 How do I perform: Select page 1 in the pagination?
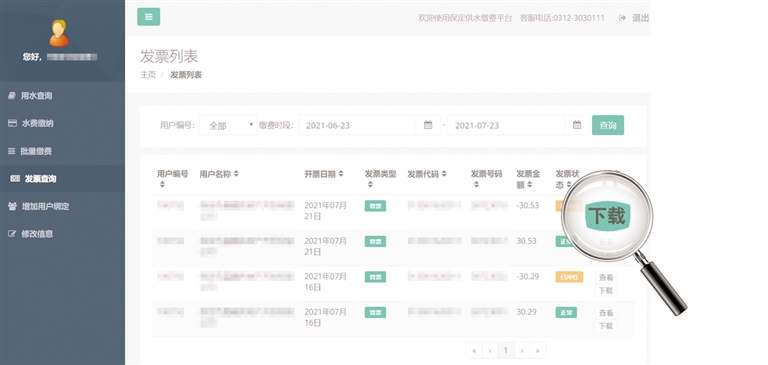click(505, 350)
